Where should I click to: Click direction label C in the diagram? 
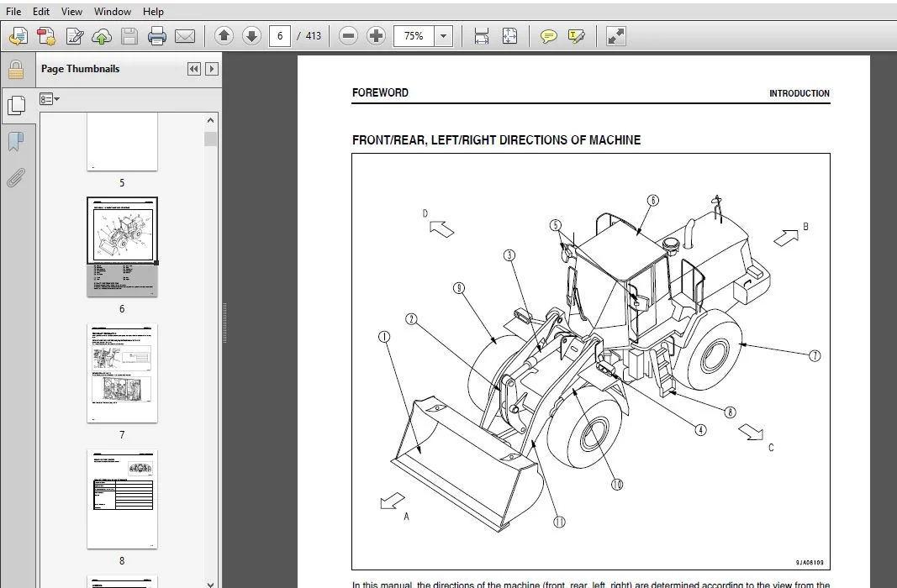pos(771,448)
